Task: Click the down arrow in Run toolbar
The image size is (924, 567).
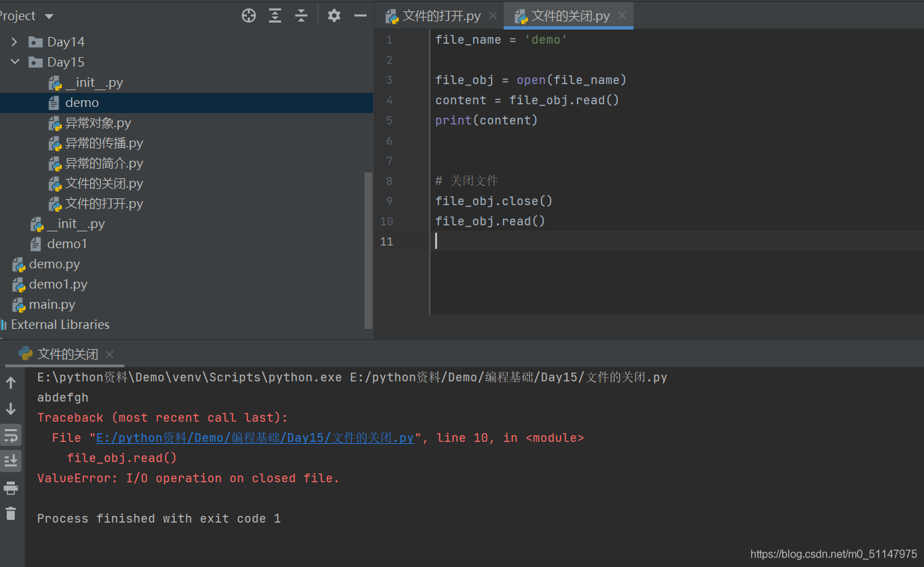Action: (11, 409)
